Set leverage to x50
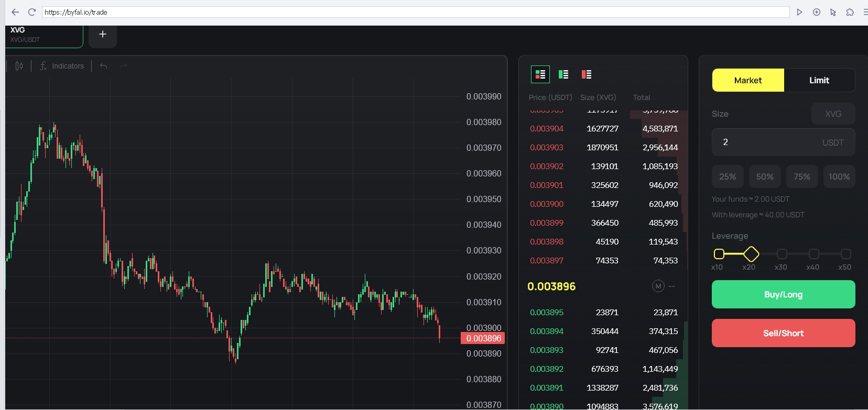868x410 pixels. coord(845,254)
